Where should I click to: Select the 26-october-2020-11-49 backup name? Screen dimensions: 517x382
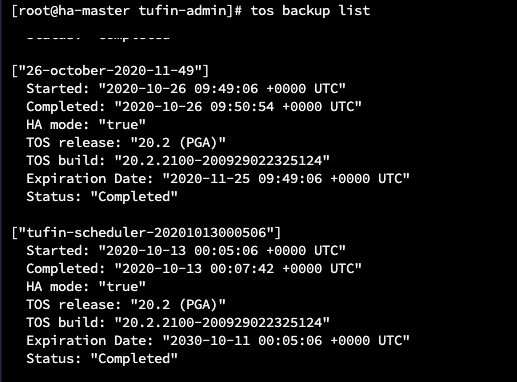pyautogui.click(x=110, y=70)
